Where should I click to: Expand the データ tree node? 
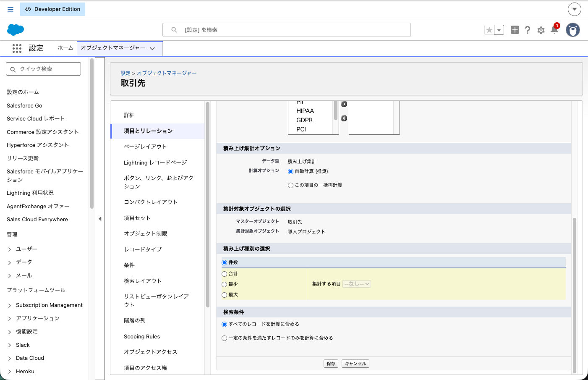(9, 262)
